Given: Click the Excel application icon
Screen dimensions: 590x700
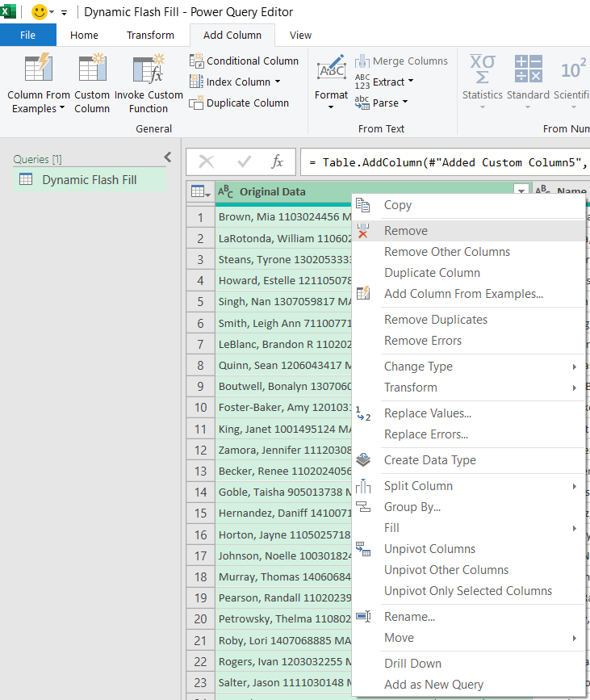Looking at the screenshot, I should (x=7, y=11).
